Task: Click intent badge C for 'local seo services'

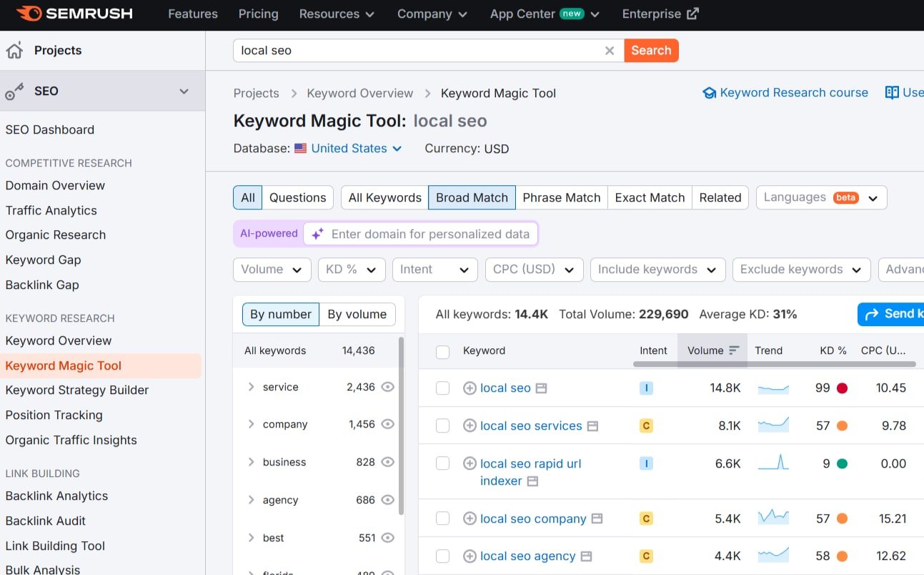Action: coord(646,426)
